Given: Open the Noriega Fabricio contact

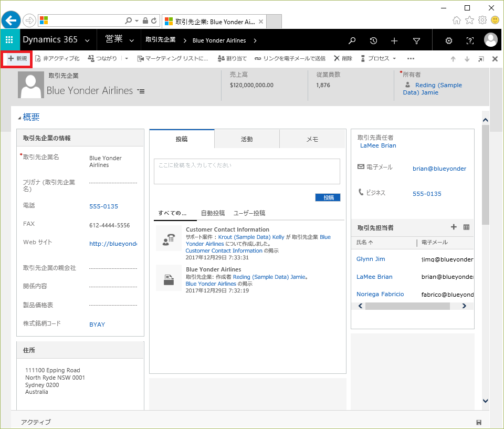Looking at the screenshot, I should point(380,294).
